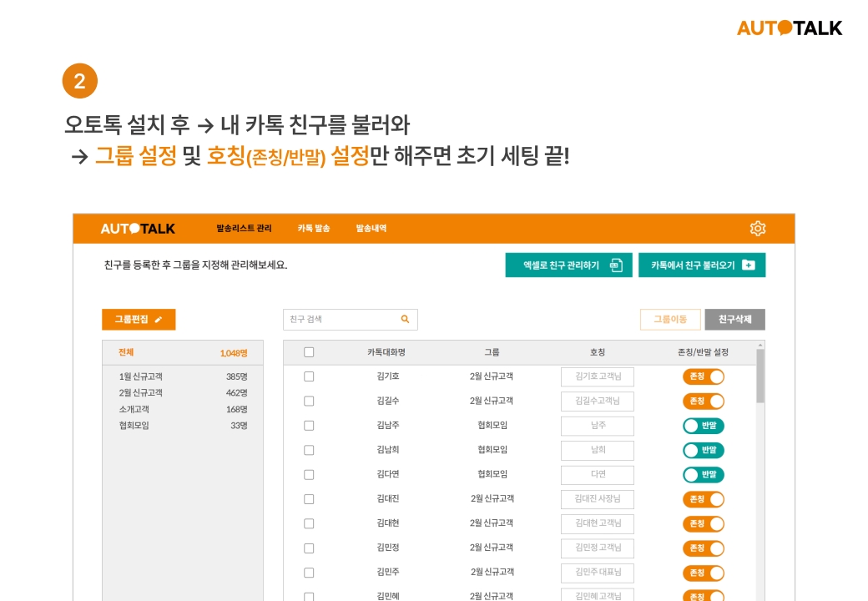Select the 전체 group row
Viewport: 868px width, 601px height.
[x=183, y=352]
